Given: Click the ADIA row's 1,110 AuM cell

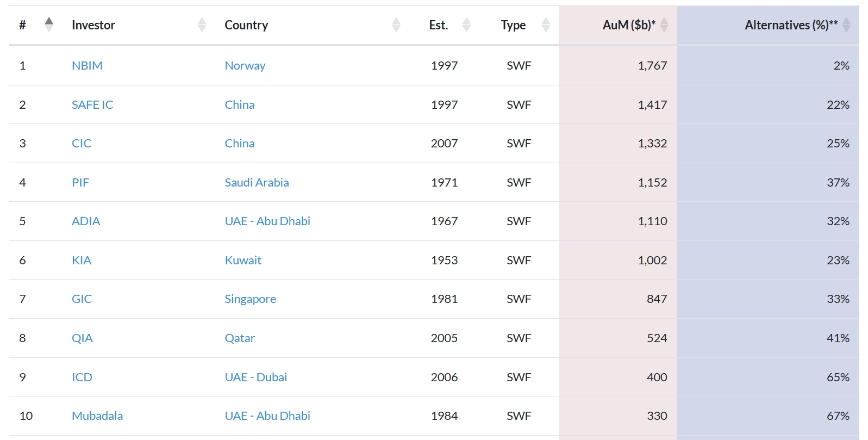Looking at the screenshot, I should pyautogui.click(x=652, y=221).
